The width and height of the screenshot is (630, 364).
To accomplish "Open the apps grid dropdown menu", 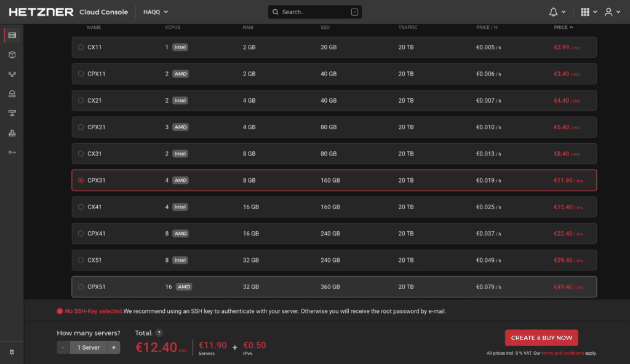I will pos(589,12).
